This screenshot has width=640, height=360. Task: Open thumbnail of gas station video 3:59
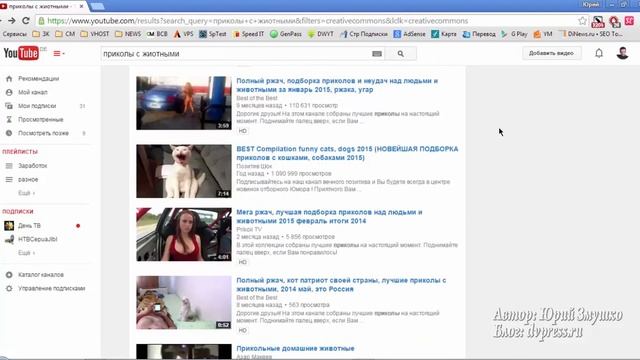point(184,103)
